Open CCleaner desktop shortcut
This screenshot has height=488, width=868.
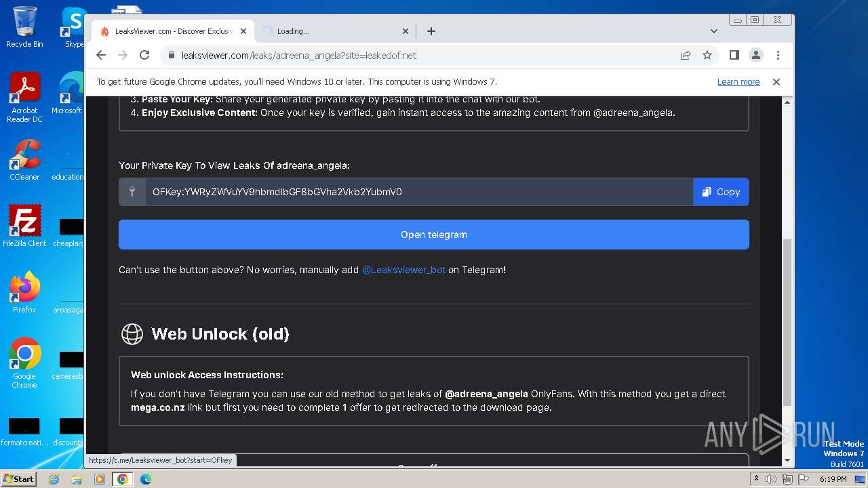(x=24, y=161)
